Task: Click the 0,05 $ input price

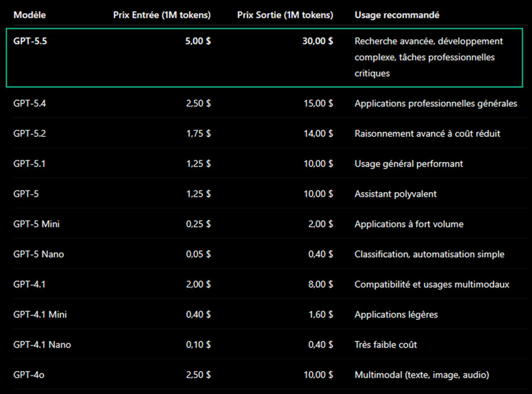Action: click(x=198, y=254)
